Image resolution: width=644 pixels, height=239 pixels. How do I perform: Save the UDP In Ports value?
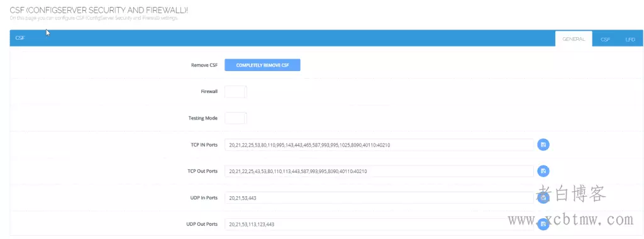coord(543,197)
